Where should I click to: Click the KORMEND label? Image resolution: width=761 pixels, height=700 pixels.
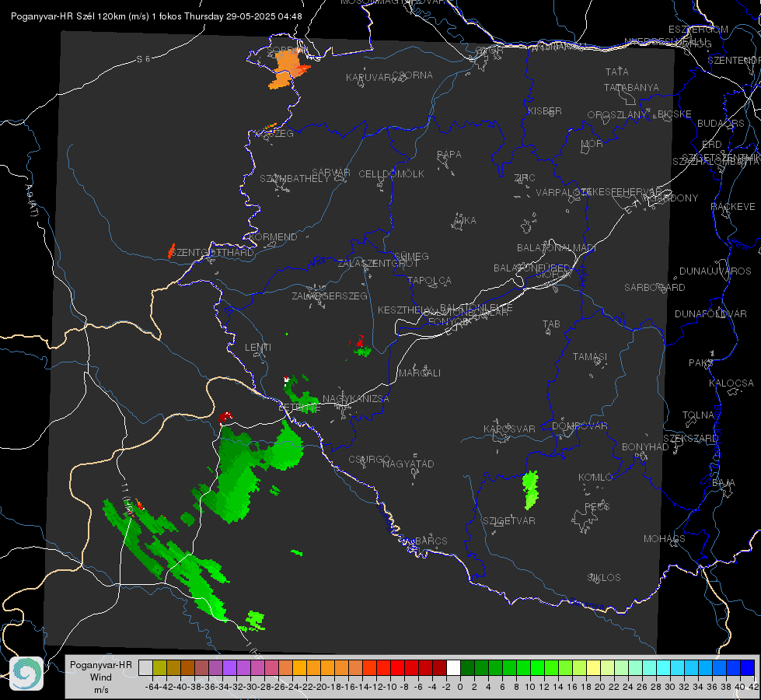click(x=273, y=237)
